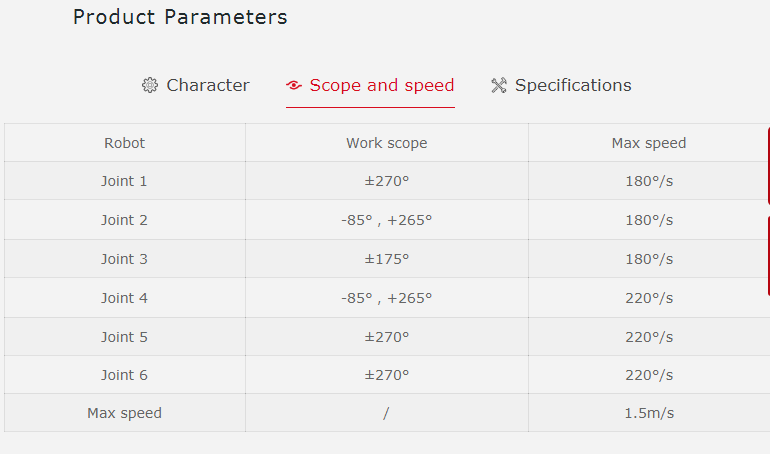Screen dimensions: 770x454
Task: Click the Joint 4 row label
Action: tap(124, 298)
